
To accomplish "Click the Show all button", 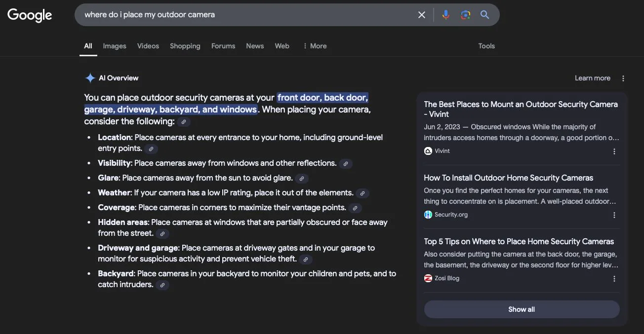I will click(x=522, y=309).
